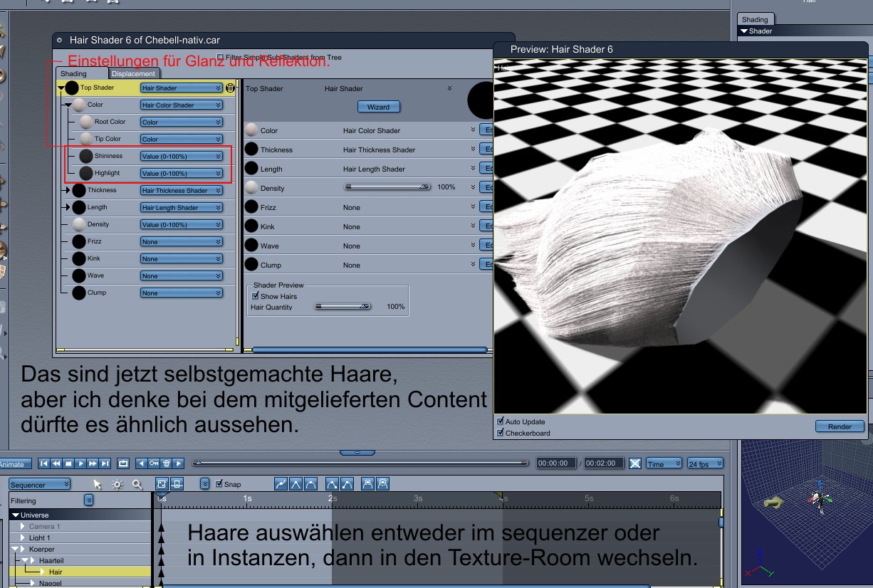
Task: Open the 24 fps dropdown
Action: click(x=705, y=463)
